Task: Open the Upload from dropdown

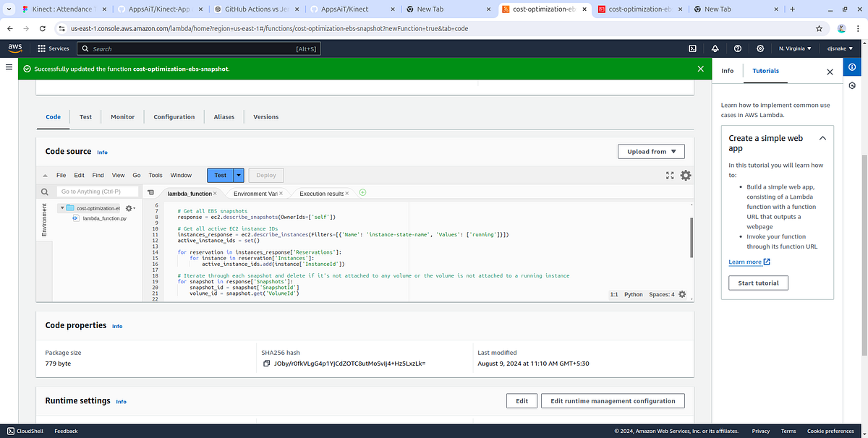Action: click(650, 151)
